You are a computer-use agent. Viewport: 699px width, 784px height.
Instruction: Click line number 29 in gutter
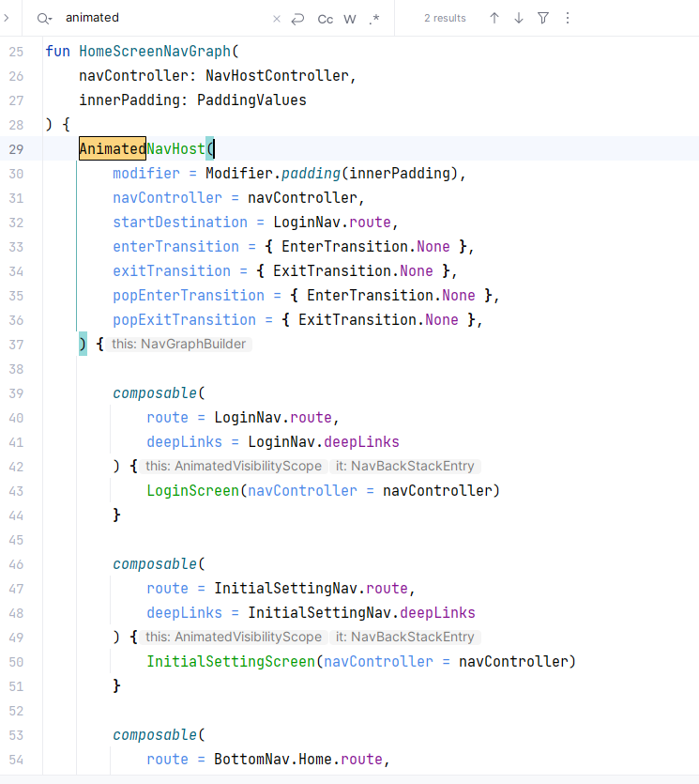tap(16, 149)
